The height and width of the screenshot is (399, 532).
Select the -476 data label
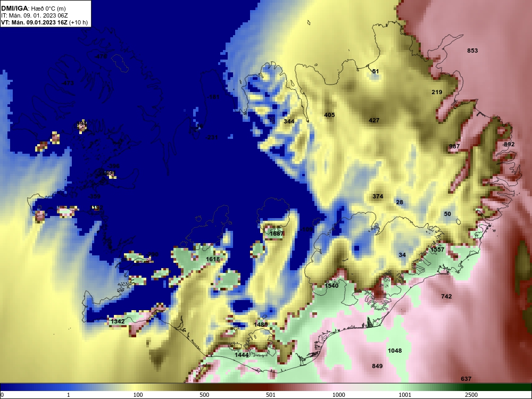101,56
